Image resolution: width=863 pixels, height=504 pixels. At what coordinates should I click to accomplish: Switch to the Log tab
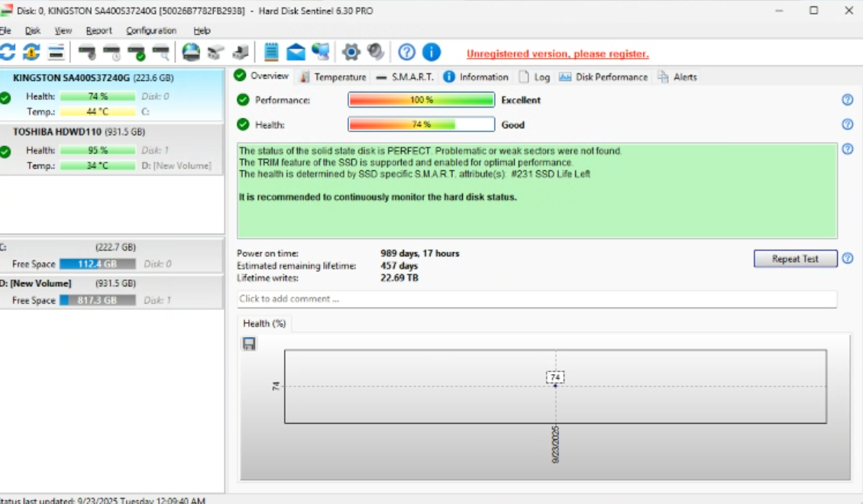coord(534,77)
